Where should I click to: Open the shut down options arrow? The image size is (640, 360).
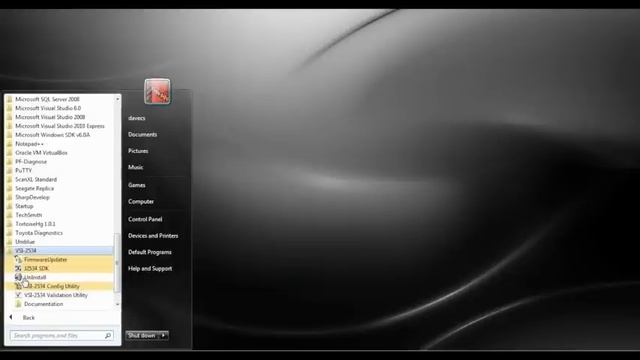pyautogui.click(x=164, y=336)
